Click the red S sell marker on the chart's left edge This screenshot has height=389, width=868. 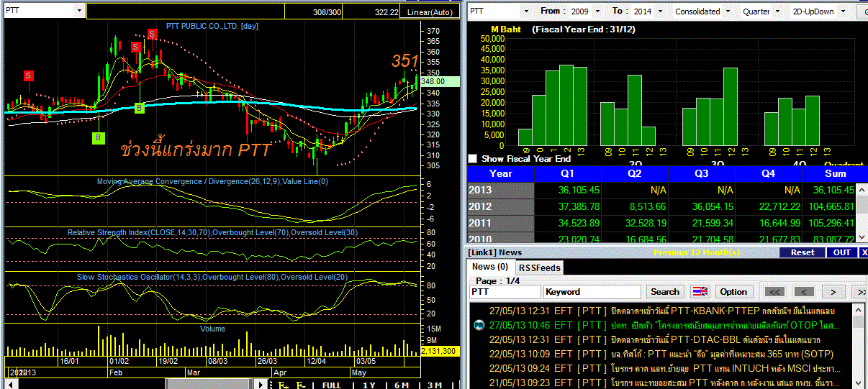28,75
